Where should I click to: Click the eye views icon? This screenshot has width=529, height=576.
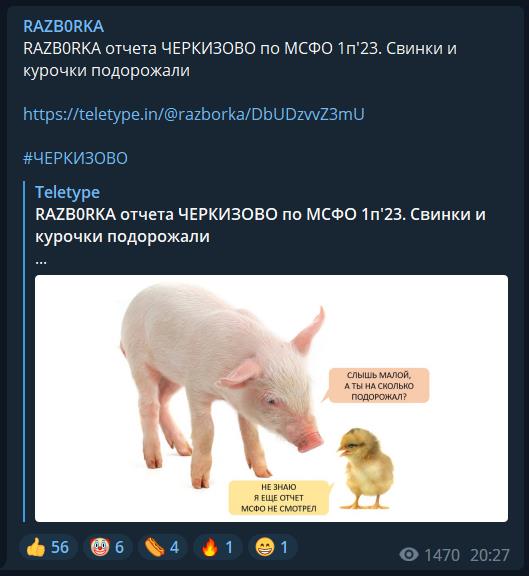[409, 554]
